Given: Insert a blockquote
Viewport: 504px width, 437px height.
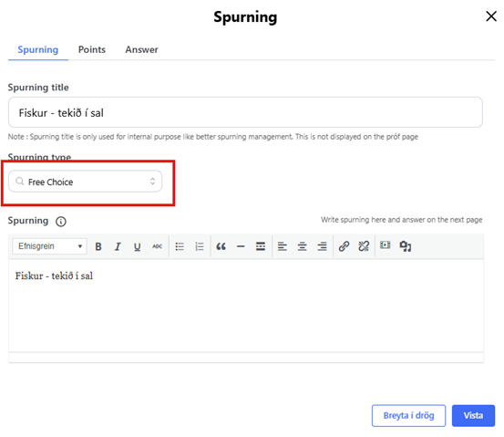Looking at the screenshot, I should coord(221,246).
